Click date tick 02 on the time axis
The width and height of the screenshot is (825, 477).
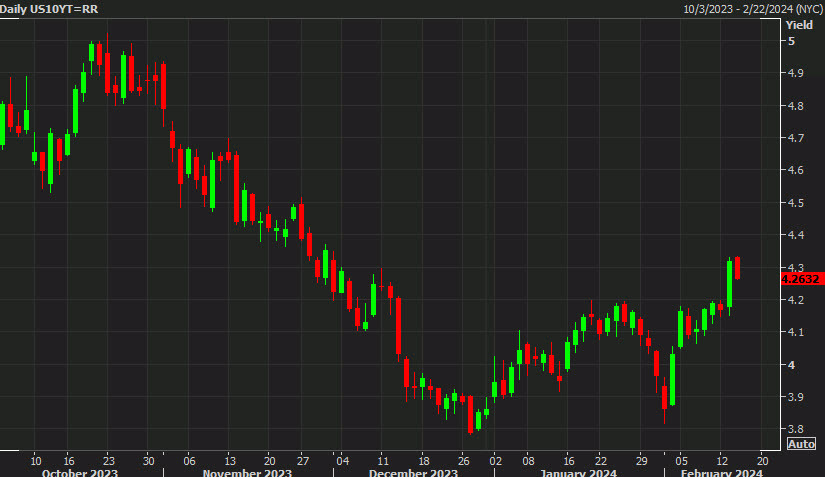click(x=496, y=461)
